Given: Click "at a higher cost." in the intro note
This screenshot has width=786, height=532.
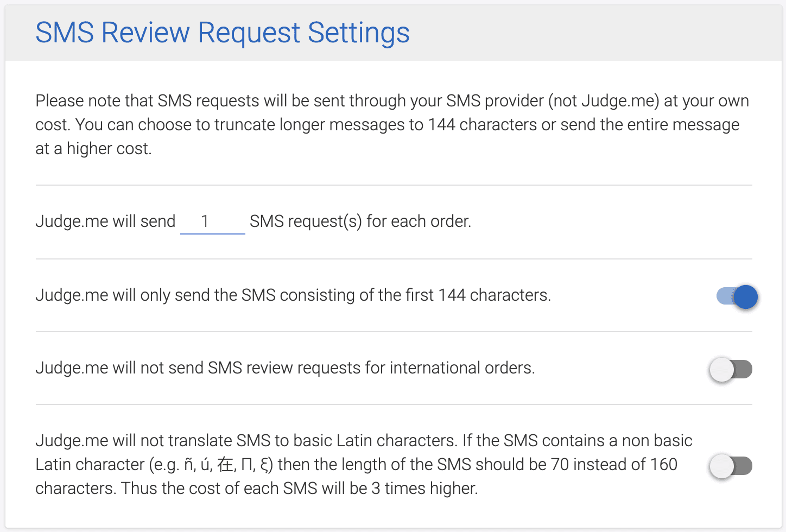Looking at the screenshot, I should (x=93, y=149).
